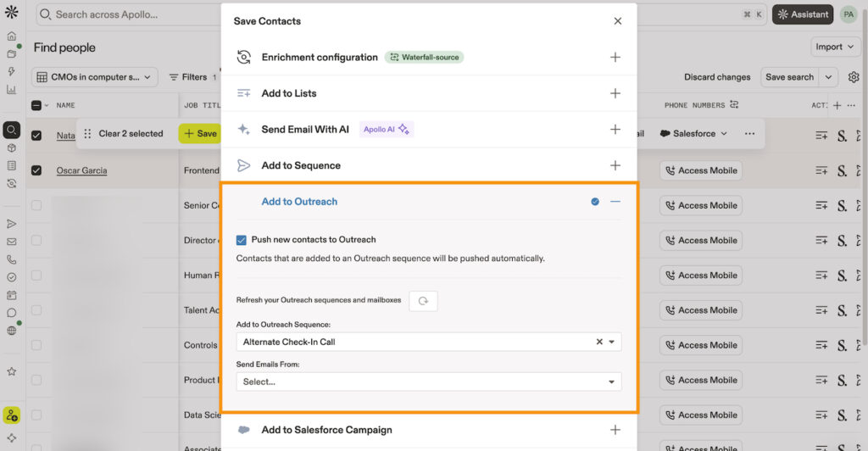Add a column with the plus icon
The image size is (868, 451).
837,105
